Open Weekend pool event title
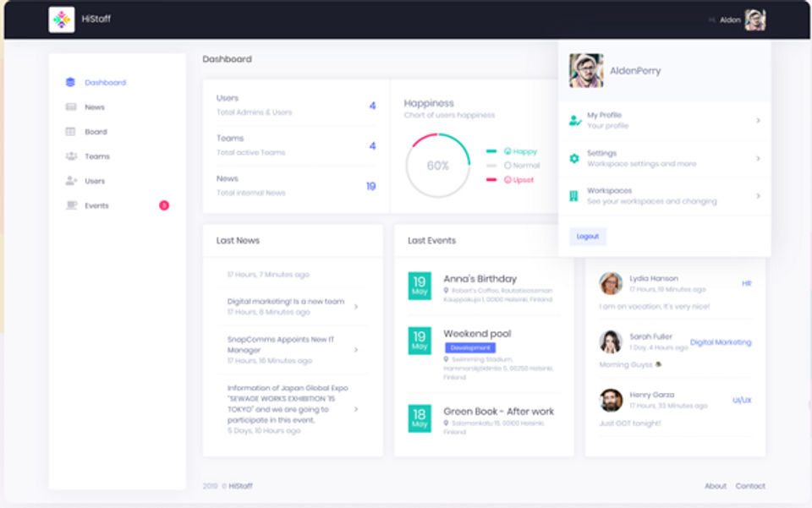Screen dimensions: 812x508 (x=477, y=334)
